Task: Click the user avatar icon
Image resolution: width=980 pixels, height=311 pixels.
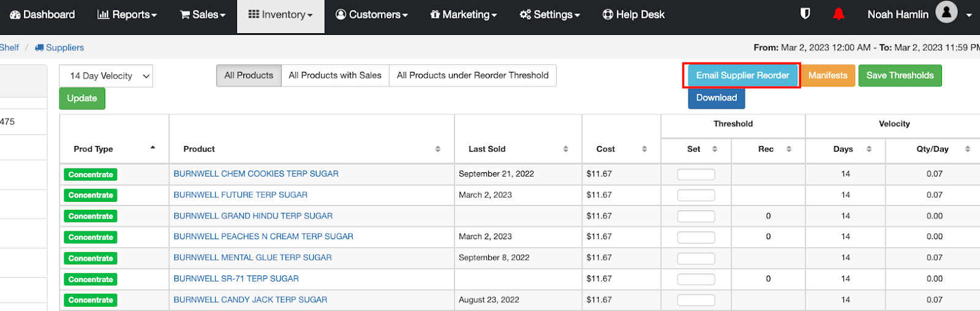Action: [946, 12]
